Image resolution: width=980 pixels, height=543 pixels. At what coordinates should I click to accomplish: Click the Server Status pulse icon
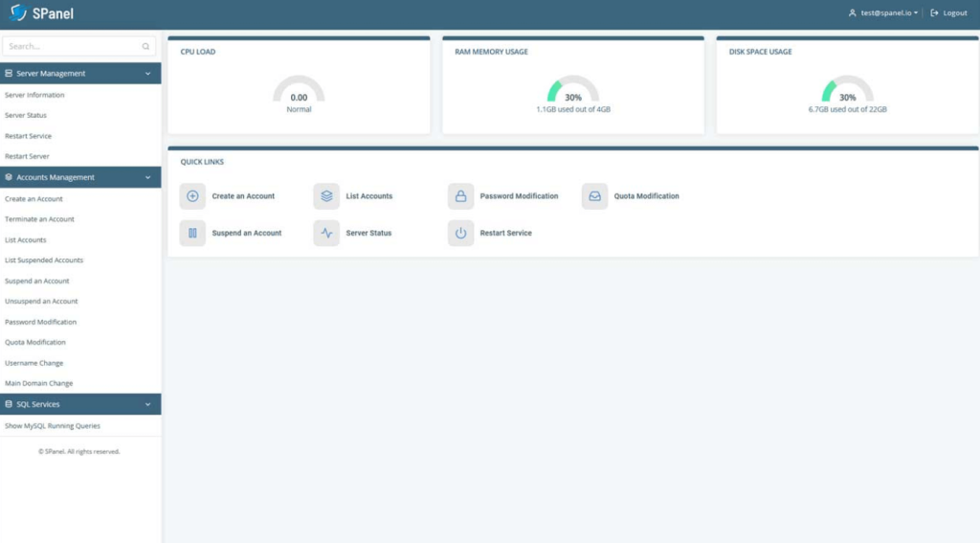(326, 233)
